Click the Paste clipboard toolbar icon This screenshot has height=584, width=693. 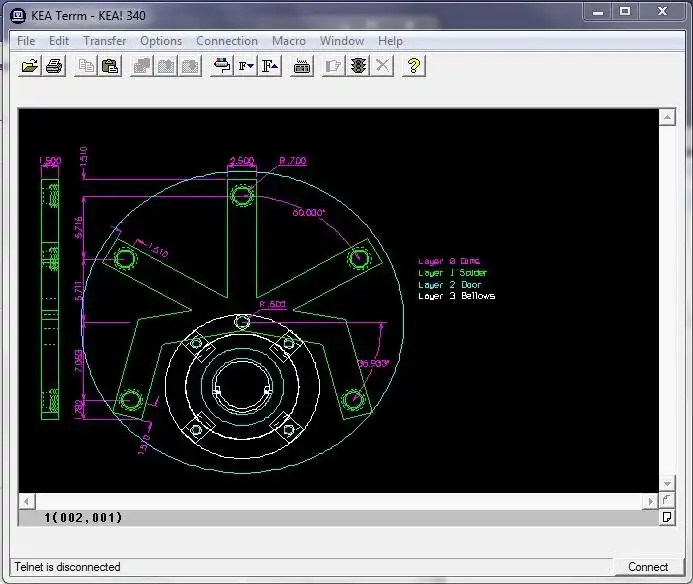click(110, 66)
